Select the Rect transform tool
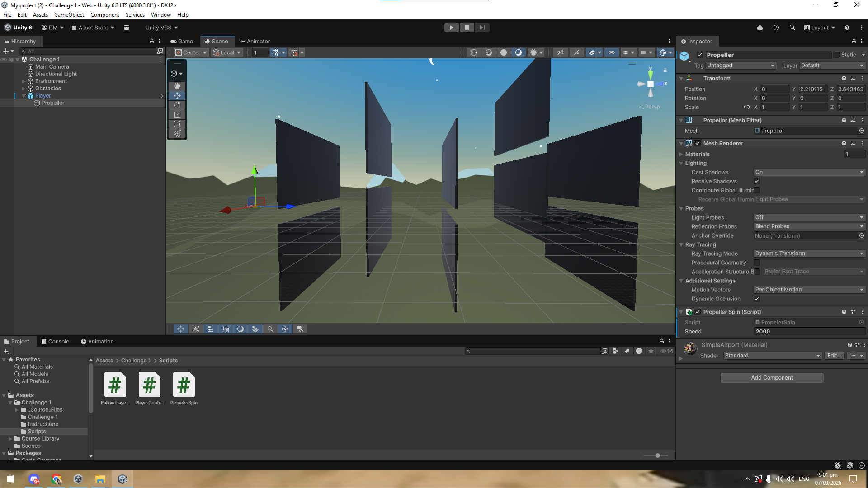Viewport: 868px width, 488px height. 177,124
